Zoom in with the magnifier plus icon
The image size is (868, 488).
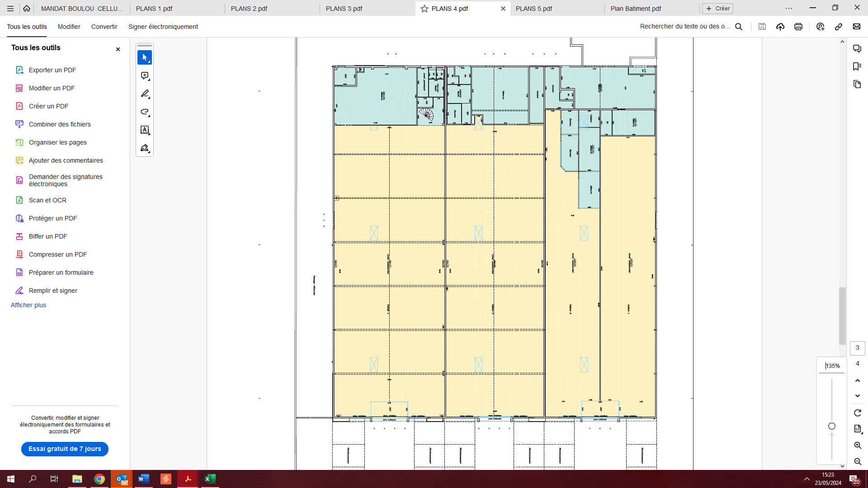tap(858, 446)
